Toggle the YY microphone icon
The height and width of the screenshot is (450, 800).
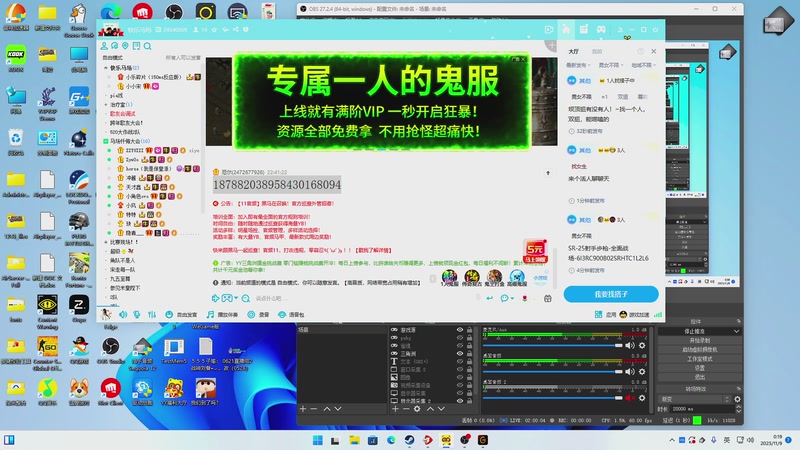click(x=137, y=315)
